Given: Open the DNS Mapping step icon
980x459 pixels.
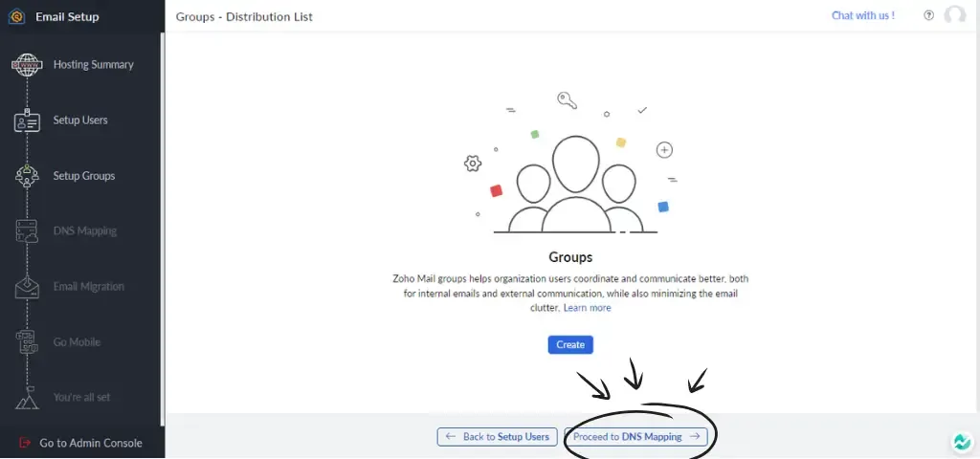Looking at the screenshot, I should (27, 231).
